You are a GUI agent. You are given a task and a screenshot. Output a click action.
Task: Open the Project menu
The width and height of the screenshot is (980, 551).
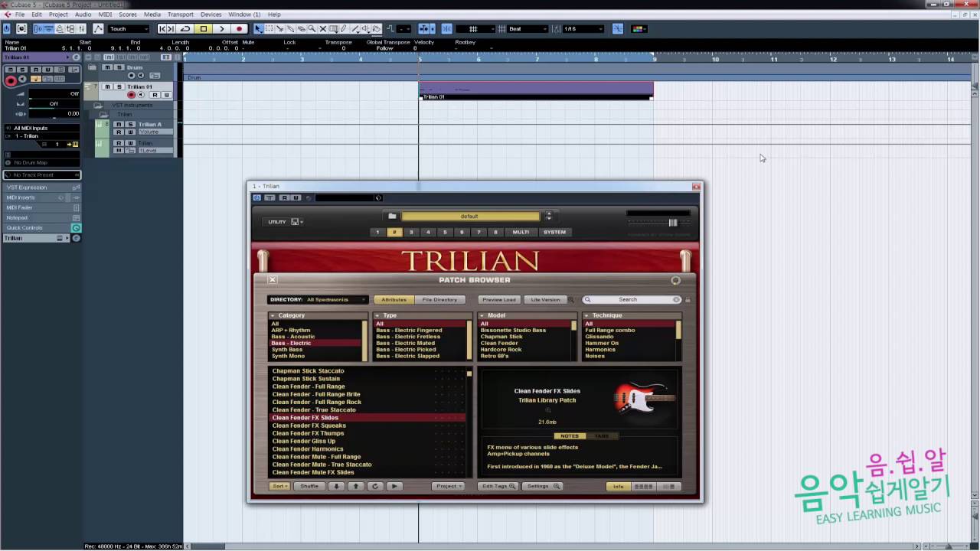58,15
